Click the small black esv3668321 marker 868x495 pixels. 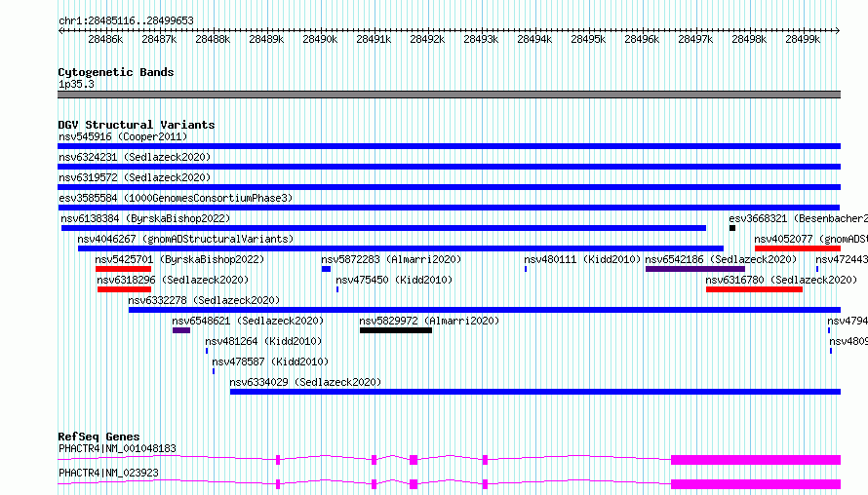pos(732,228)
